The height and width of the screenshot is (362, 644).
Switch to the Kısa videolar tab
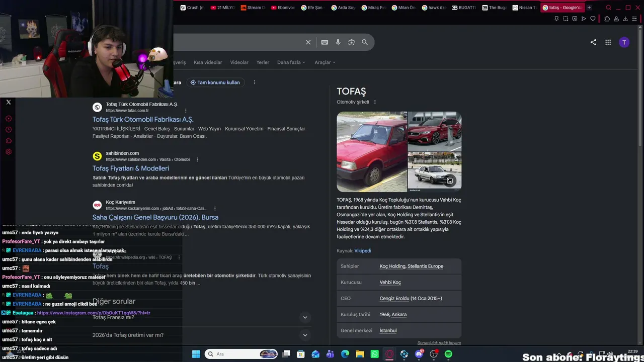tap(208, 62)
